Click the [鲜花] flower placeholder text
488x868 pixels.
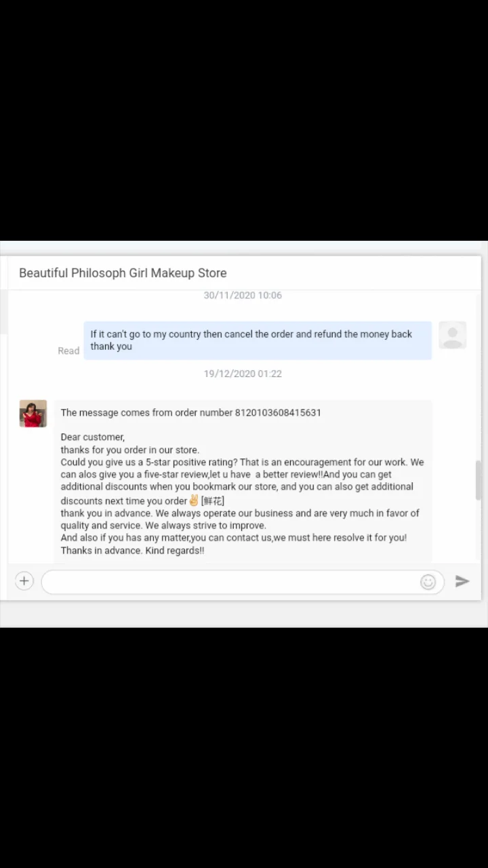(x=213, y=501)
